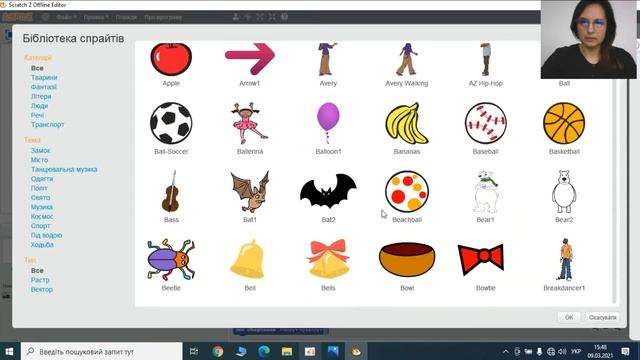The width and height of the screenshot is (640, 360).
Task: Open the Windows Start menu
Action: click(9, 351)
